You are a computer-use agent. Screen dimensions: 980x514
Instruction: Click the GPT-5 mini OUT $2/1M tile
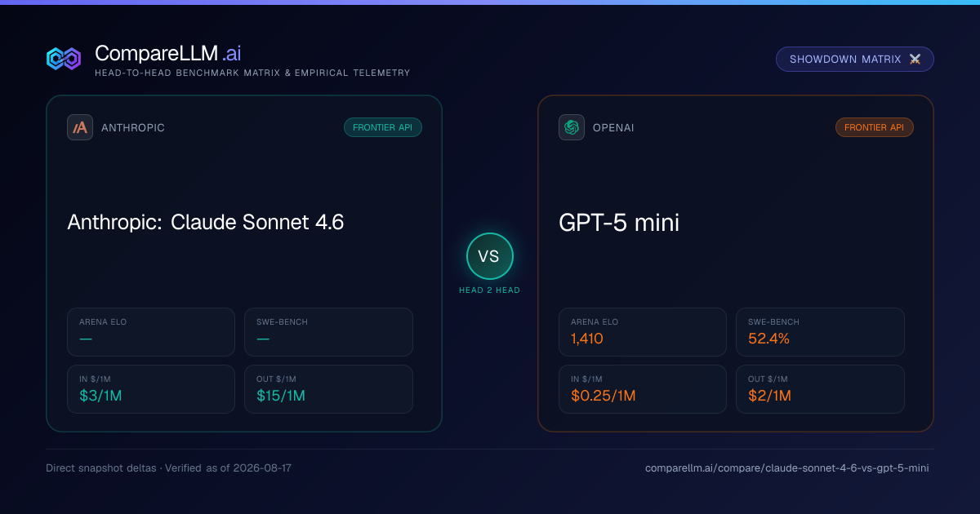[x=820, y=389]
